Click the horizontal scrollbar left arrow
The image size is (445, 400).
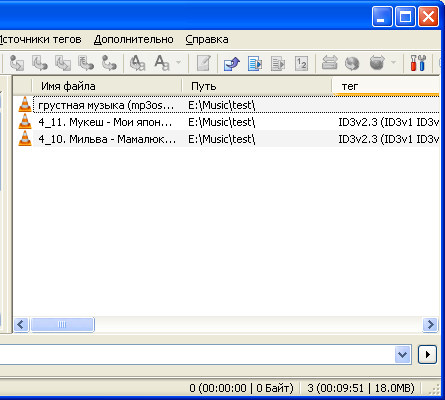[21, 324]
